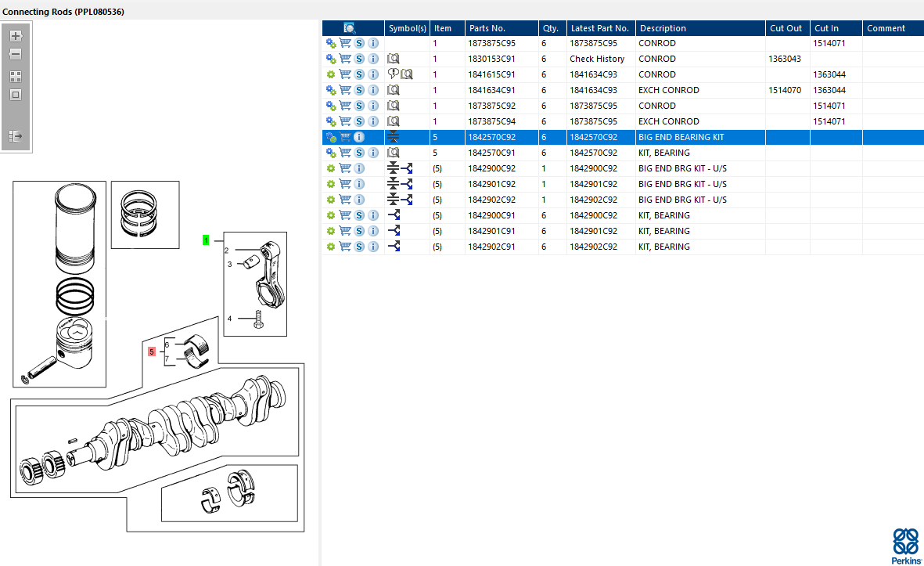
Task: Click the Latest Part No. column header
Action: pos(601,28)
